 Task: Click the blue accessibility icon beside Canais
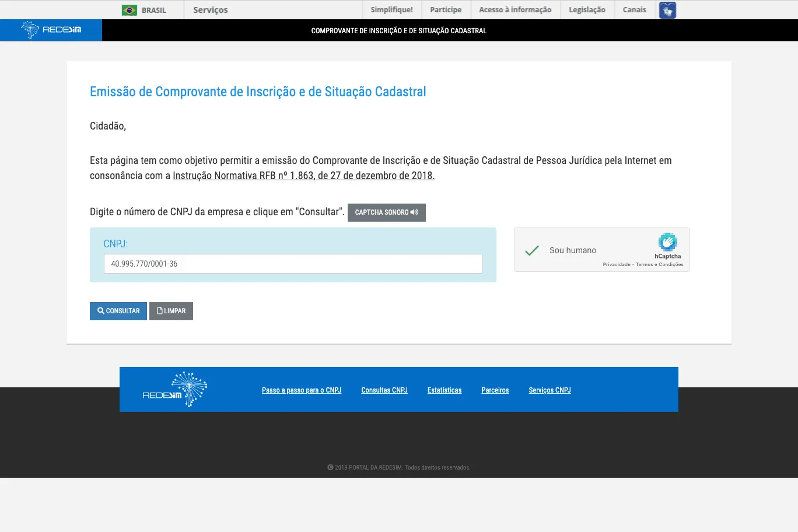[667, 10]
